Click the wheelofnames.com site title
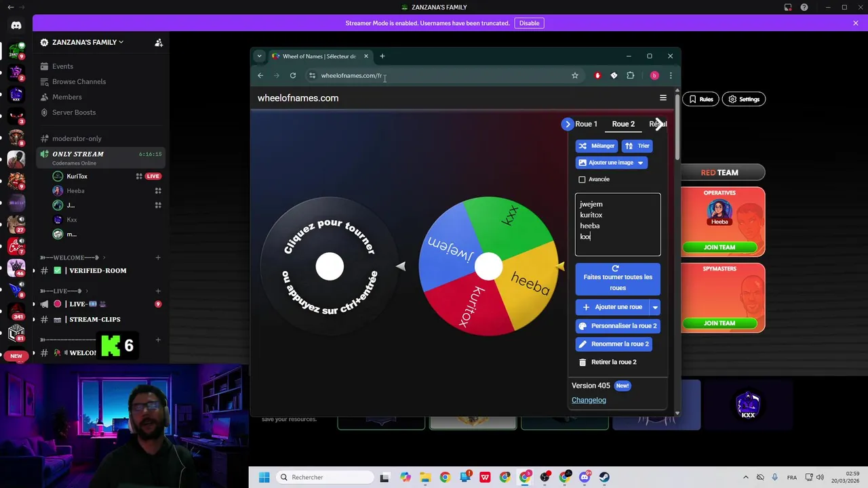 (x=298, y=98)
